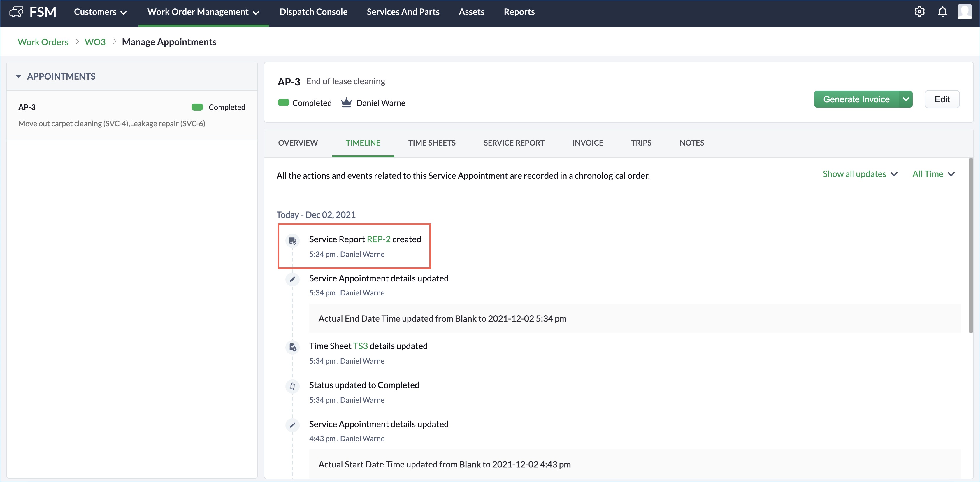Switch to the SERVICE REPORT tab
Viewport: 980px width, 482px height.
[514, 143]
